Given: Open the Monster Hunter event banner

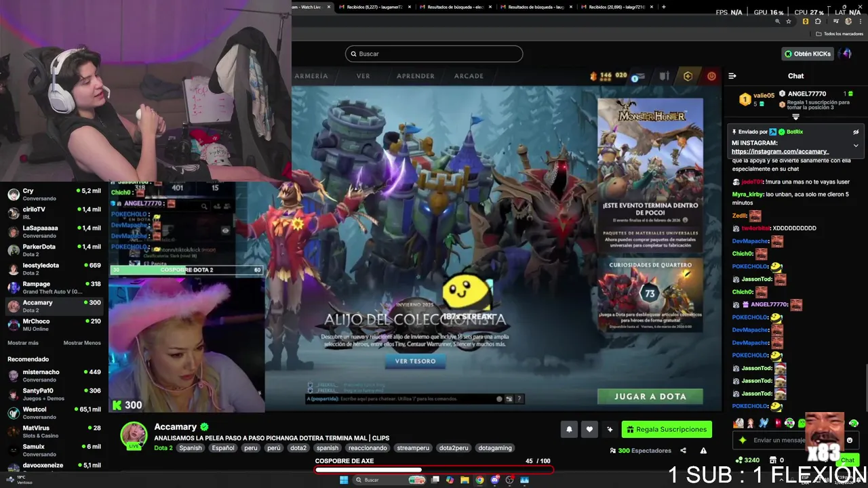Looking at the screenshot, I should [650, 174].
